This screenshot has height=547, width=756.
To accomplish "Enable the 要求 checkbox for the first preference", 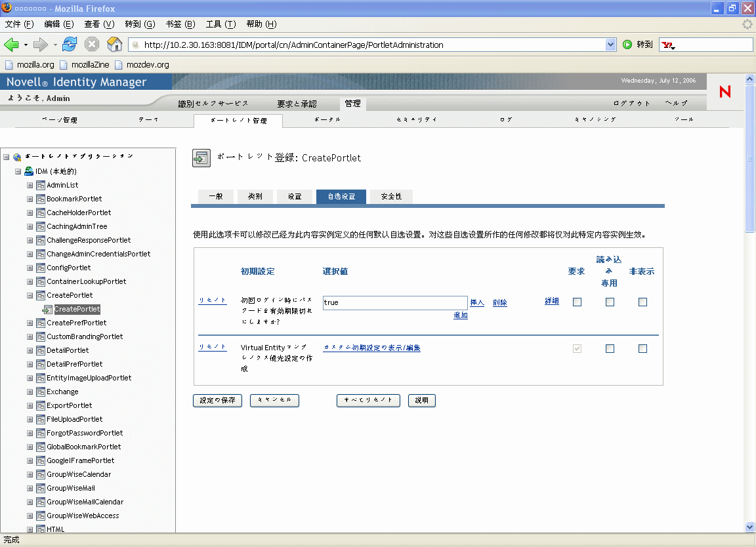I will click(x=576, y=302).
